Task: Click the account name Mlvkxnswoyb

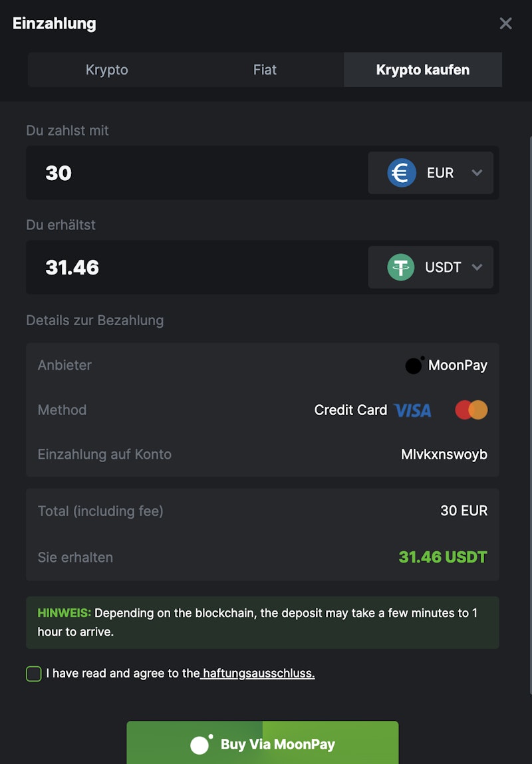Action: [444, 455]
